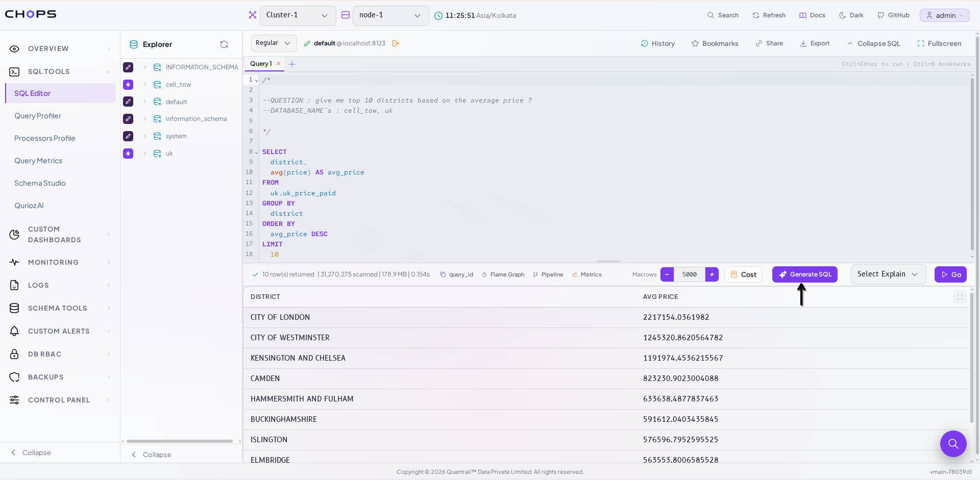
Task: Increase max rows with plus button
Action: pos(712,274)
